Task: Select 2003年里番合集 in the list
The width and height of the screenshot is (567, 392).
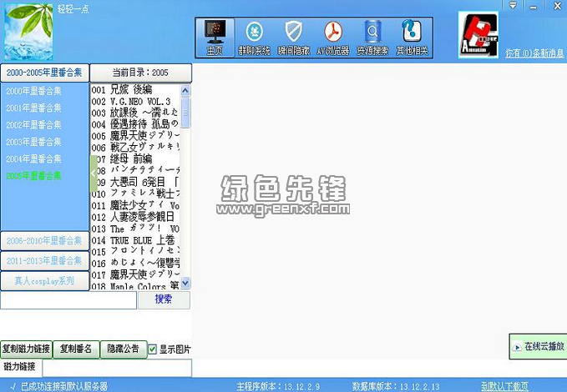Action: [34, 142]
